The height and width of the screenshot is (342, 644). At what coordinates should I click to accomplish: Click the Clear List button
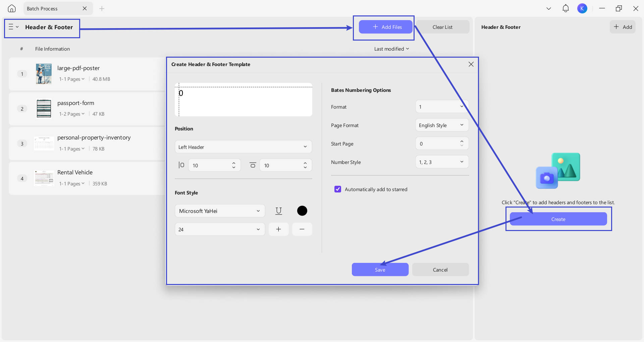(x=442, y=27)
